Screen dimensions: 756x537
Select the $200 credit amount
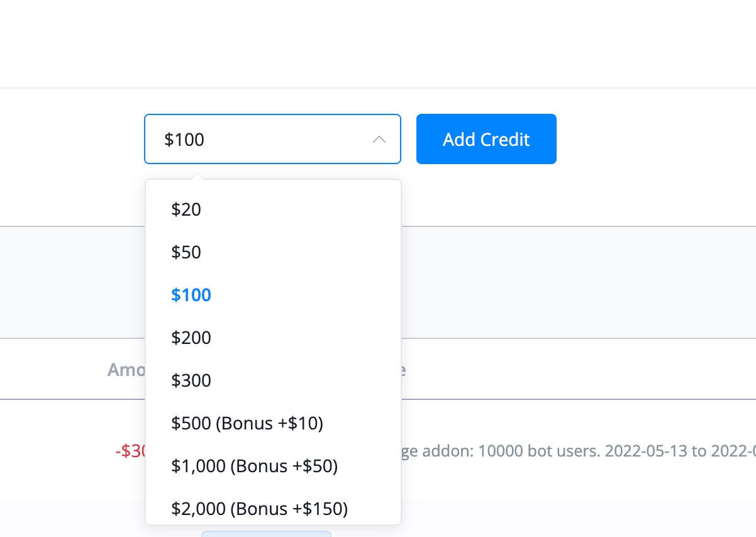point(273,338)
